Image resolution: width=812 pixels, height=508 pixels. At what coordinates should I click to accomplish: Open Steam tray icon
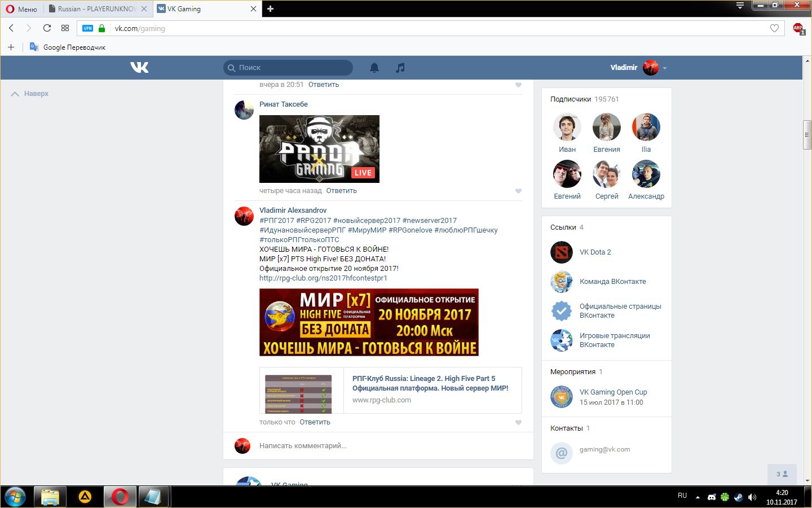[x=738, y=497]
